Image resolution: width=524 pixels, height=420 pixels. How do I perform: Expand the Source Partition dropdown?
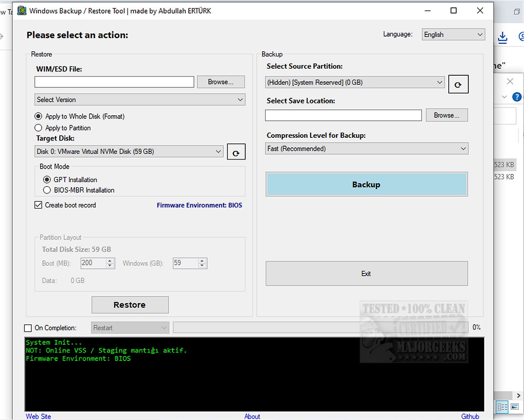[x=355, y=82]
